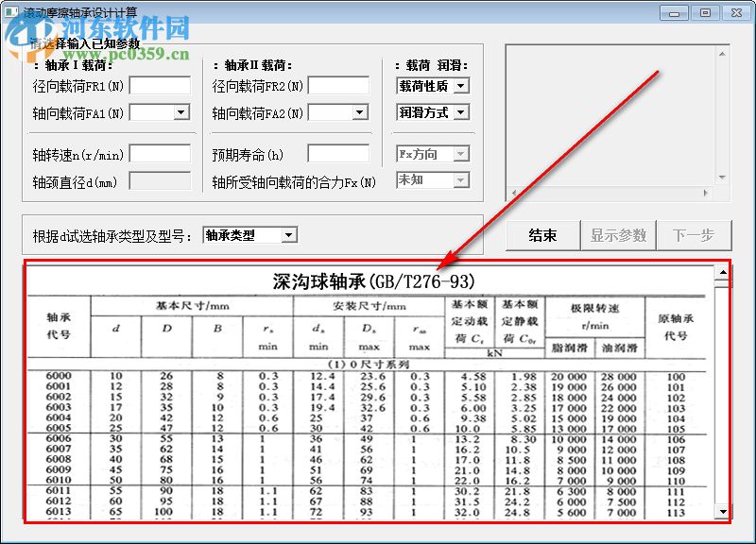The width and height of the screenshot is (756, 544).
Task: Click the 预期寿命(h) expected life field
Action: pos(338,154)
